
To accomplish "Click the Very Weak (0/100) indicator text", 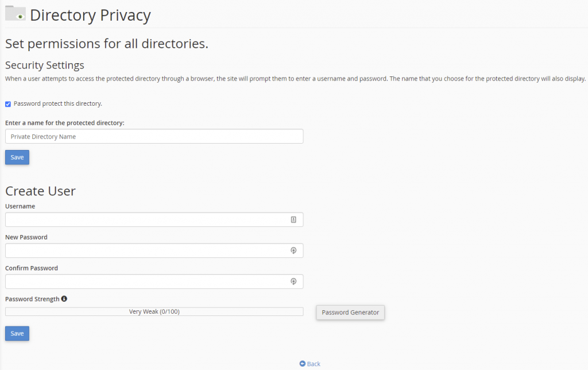I will pos(154,311).
